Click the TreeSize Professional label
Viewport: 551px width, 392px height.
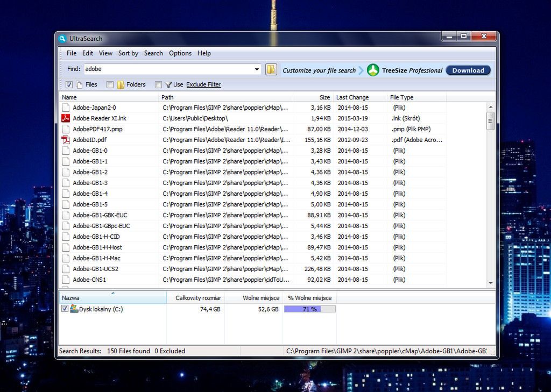[412, 70]
